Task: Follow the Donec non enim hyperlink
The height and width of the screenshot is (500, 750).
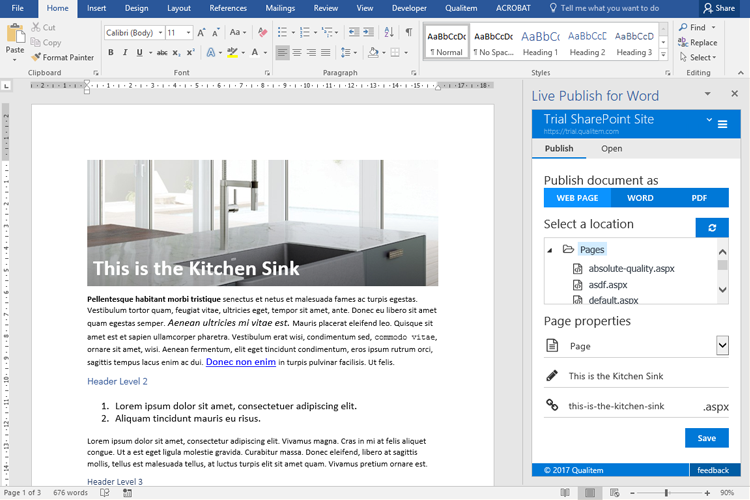Action: pyautogui.click(x=241, y=362)
